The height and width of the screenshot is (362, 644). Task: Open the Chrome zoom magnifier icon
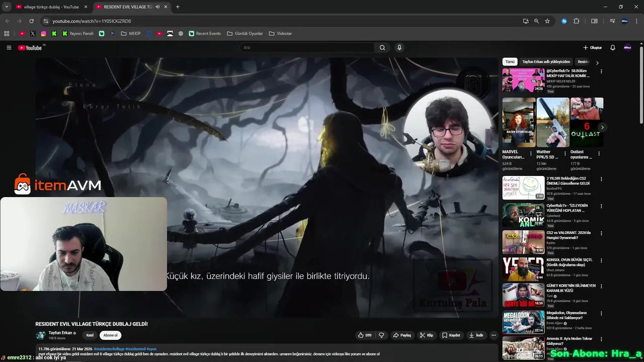pos(536,21)
